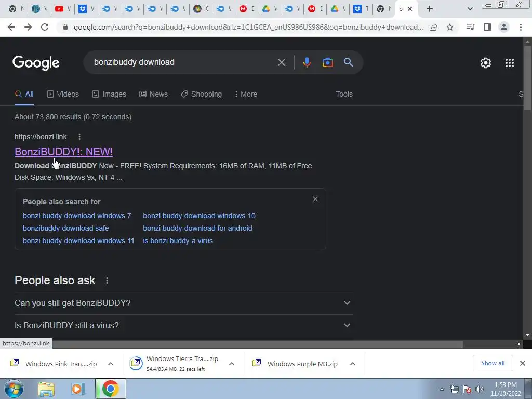This screenshot has width=532, height=399.
Task: Show all downloads
Action: click(x=493, y=363)
